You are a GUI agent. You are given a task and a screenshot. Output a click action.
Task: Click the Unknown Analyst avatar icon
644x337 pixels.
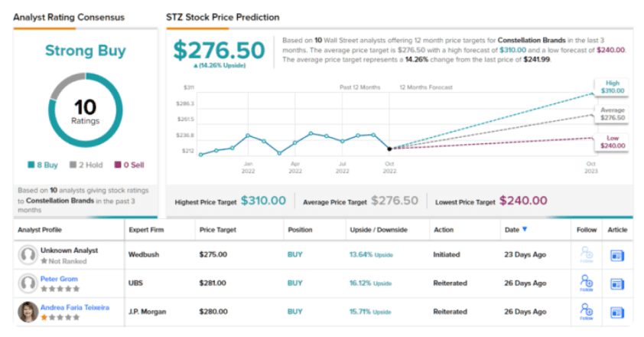[28, 256]
